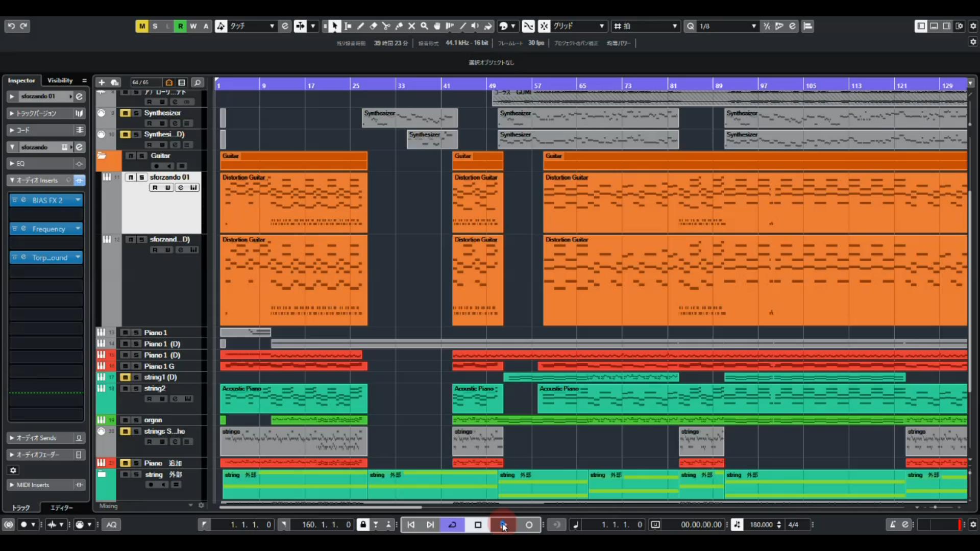Select the Zoom magnifier tool
The width and height of the screenshot is (980, 551).
(x=424, y=26)
